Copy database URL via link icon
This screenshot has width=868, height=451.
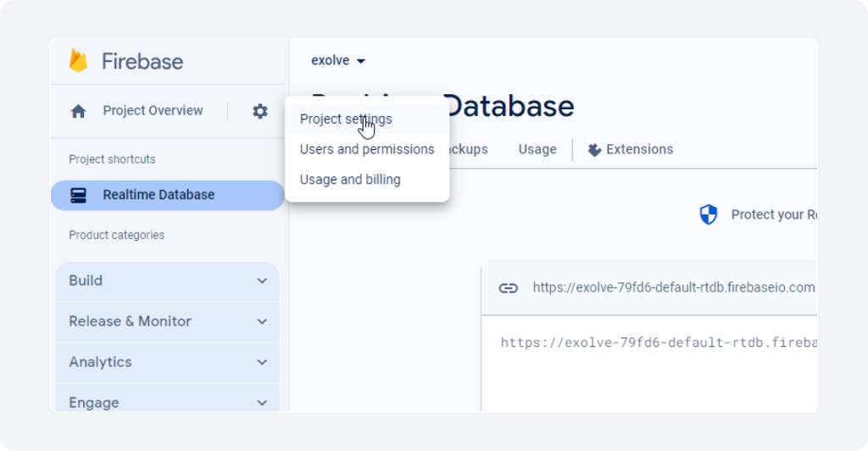pyautogui.click(x=509, y=288)
